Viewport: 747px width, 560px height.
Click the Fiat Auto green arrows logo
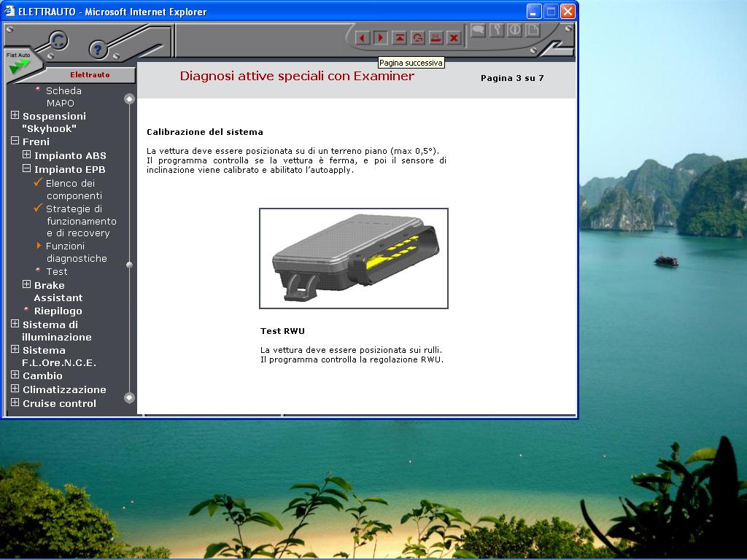(18, 63)
